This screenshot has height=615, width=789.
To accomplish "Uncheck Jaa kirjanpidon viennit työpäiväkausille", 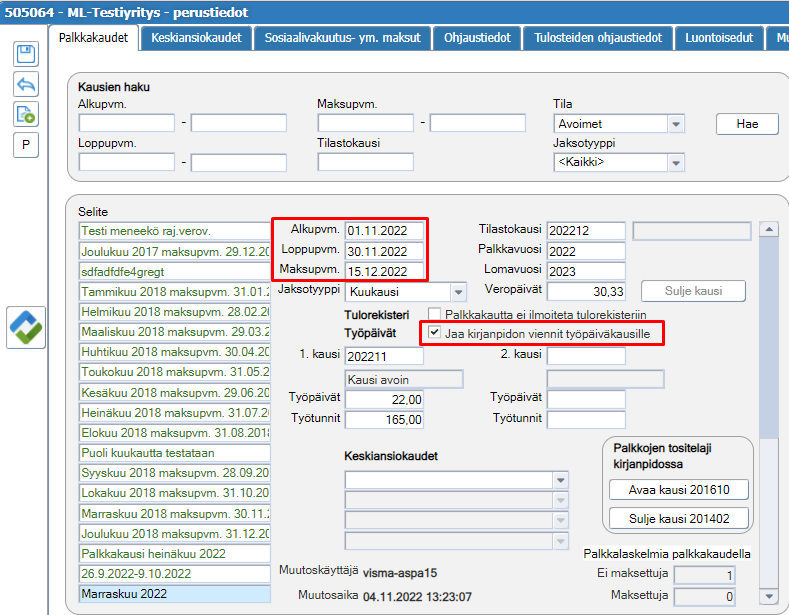I will click(x=434, y=333).
